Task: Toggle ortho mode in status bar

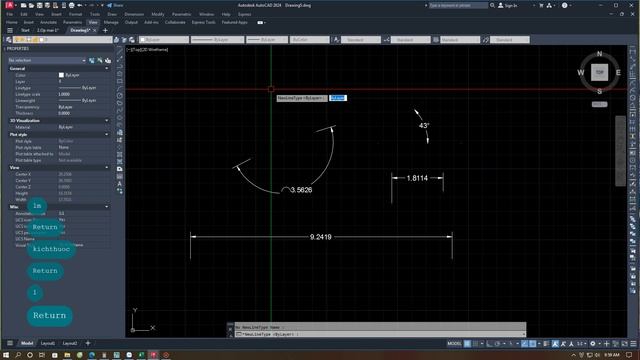Action: point(489,344)
